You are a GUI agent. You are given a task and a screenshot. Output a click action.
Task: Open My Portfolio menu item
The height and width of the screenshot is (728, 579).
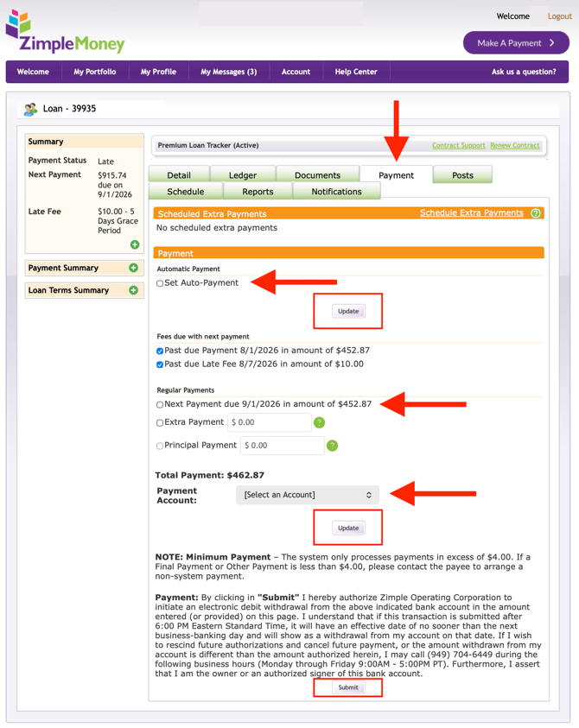point(95,72)
